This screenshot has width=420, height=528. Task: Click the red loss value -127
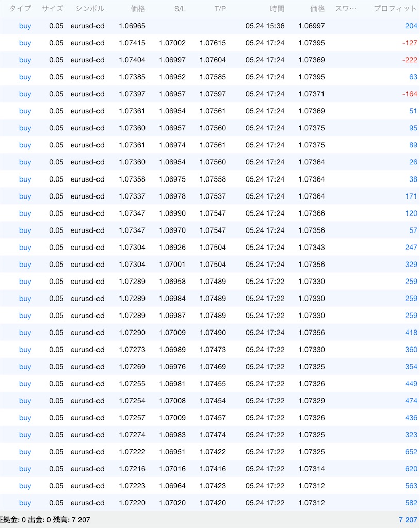tap(410, 43)
